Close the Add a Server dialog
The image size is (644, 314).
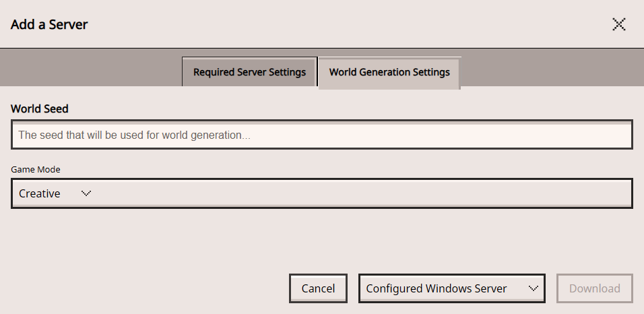[x=618, y=25]
